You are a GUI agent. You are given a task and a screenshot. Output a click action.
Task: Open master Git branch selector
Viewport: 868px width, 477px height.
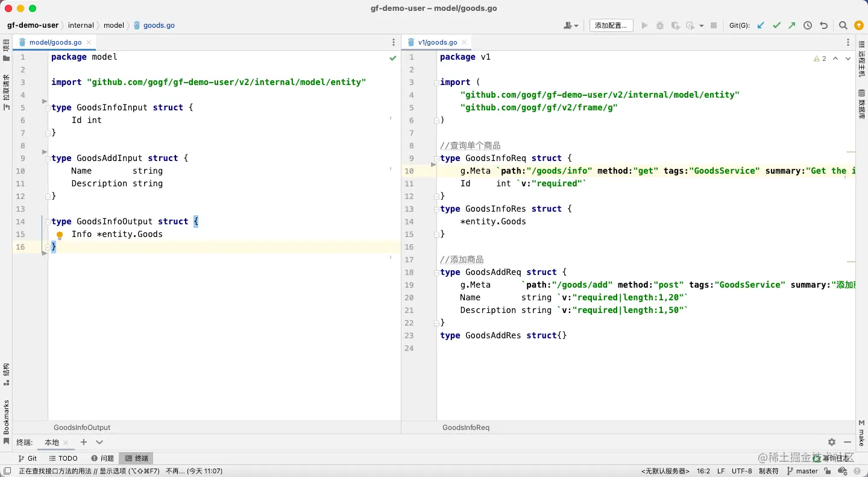click(x=803, y=471)
